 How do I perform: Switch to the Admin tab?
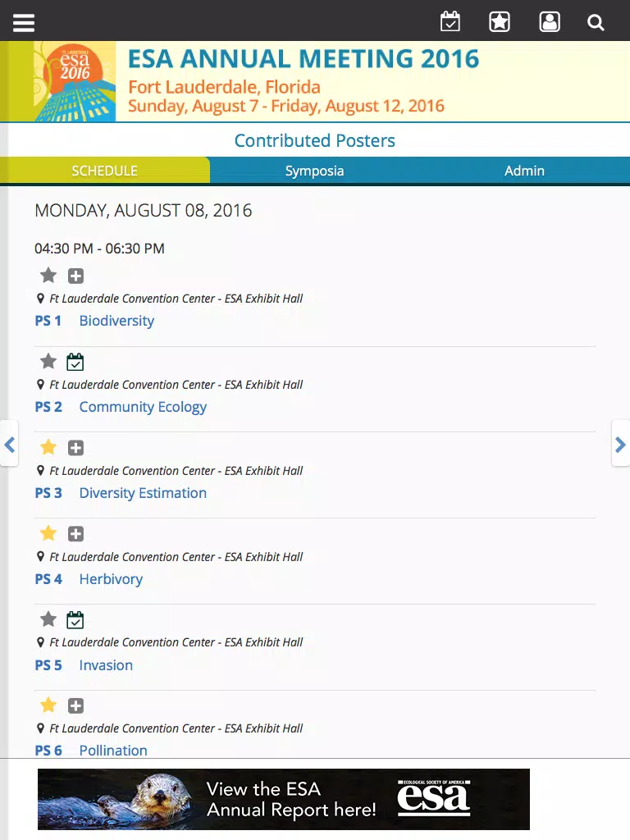click(x=524, y=171)
